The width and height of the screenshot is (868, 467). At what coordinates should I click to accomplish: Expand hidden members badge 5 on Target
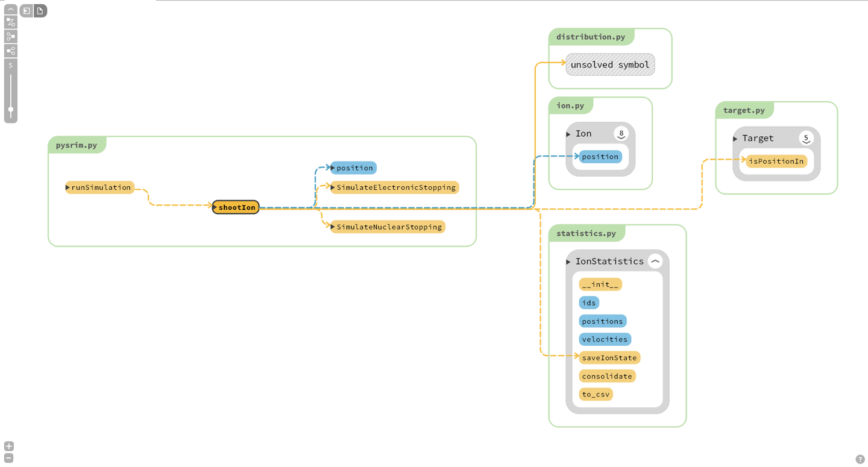point(806,139)
